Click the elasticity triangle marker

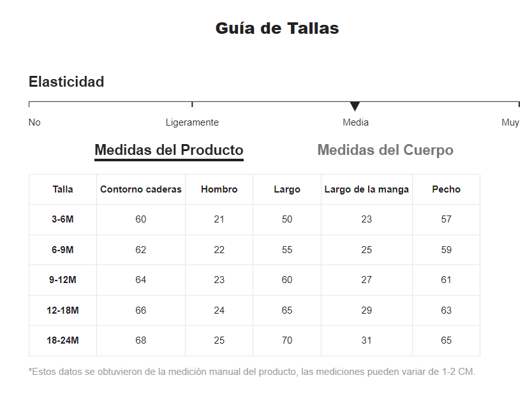point(355,106)
